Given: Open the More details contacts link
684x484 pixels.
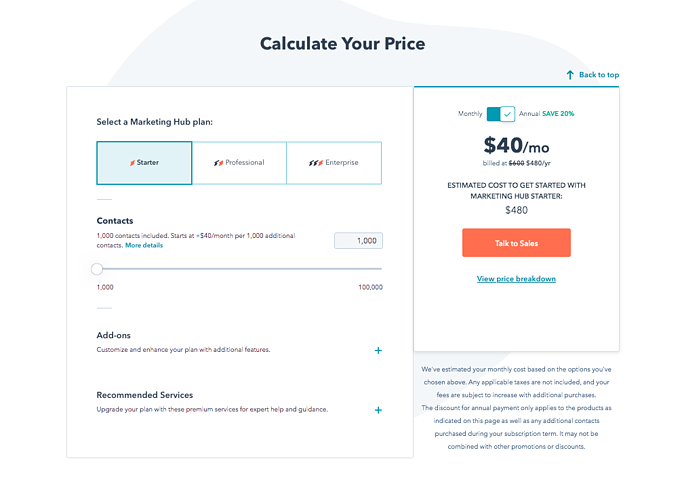Looking at the screenshot, I should (x=144, y=245).
